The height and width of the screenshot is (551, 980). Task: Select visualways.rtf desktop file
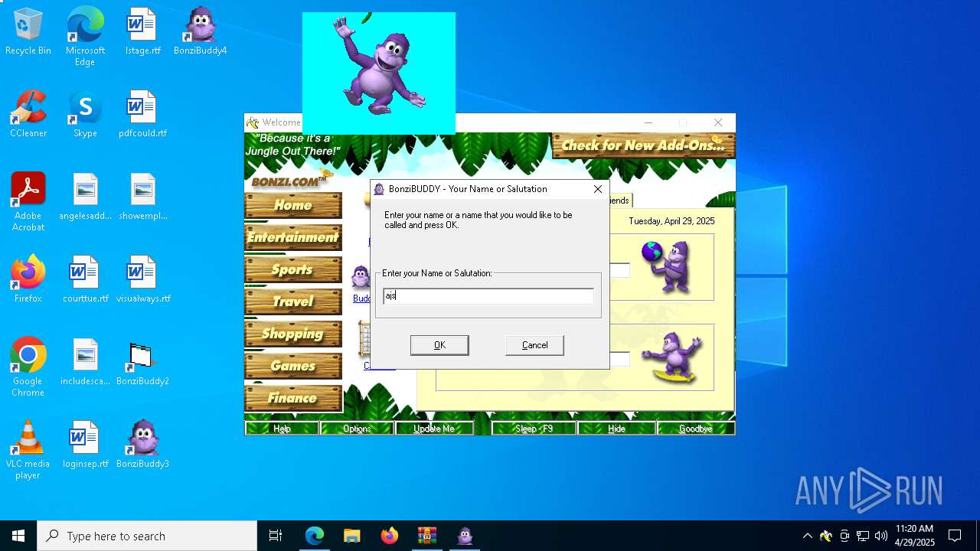pos(142,280)
